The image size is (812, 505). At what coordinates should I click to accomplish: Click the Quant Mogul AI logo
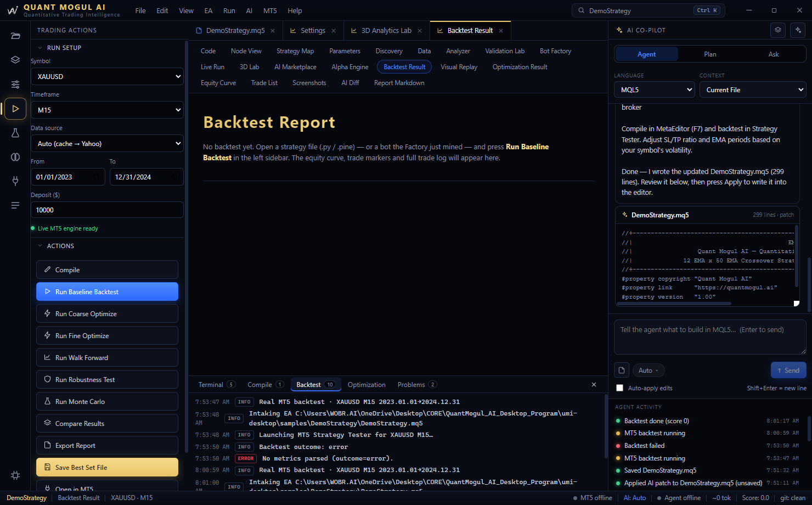[12, 10]
